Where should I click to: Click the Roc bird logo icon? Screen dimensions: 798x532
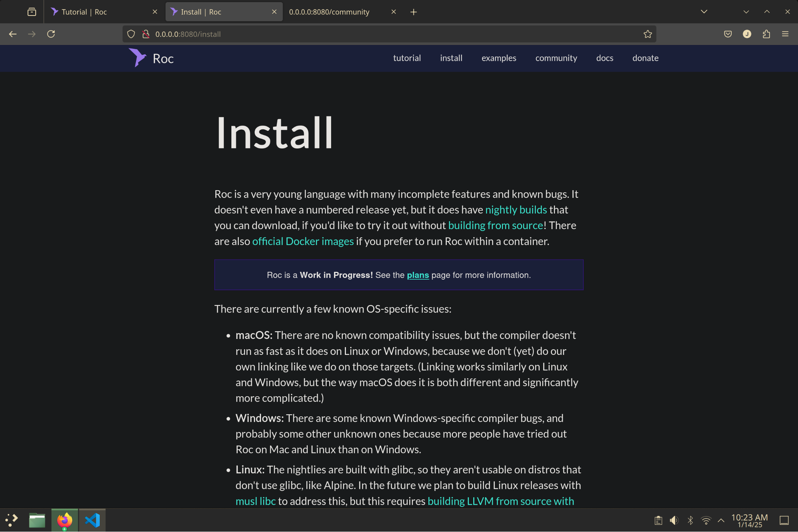(137, 57)
